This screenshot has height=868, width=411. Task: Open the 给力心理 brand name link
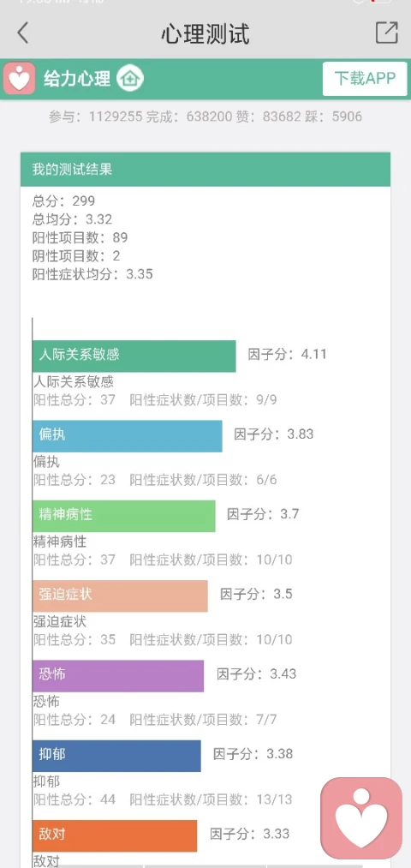[77, 79]
